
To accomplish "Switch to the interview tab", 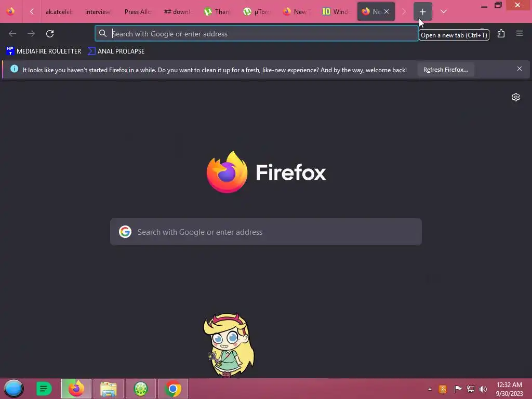I will point(98,11).
